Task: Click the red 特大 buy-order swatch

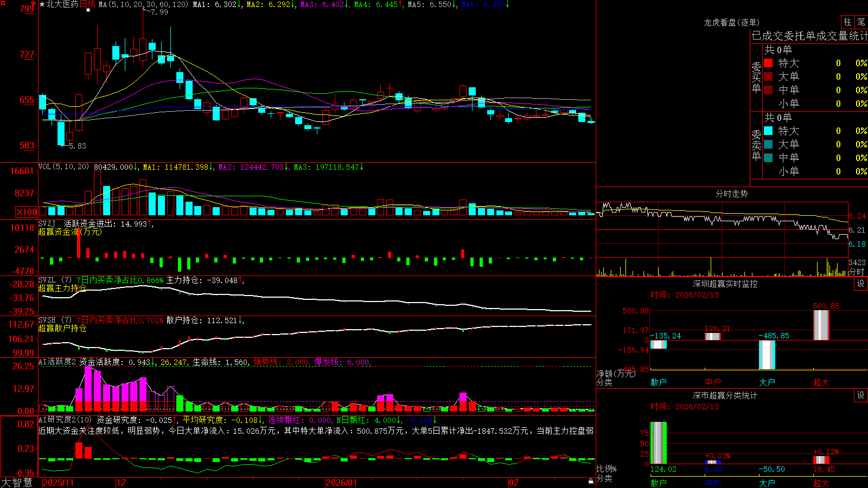Action: pyautogui.click(x=768, y=63)
